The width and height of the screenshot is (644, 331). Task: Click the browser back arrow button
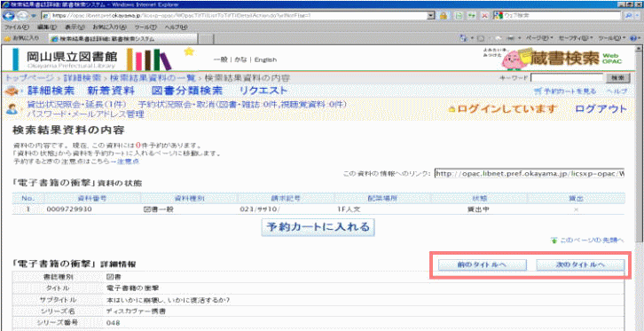(9, 15)
